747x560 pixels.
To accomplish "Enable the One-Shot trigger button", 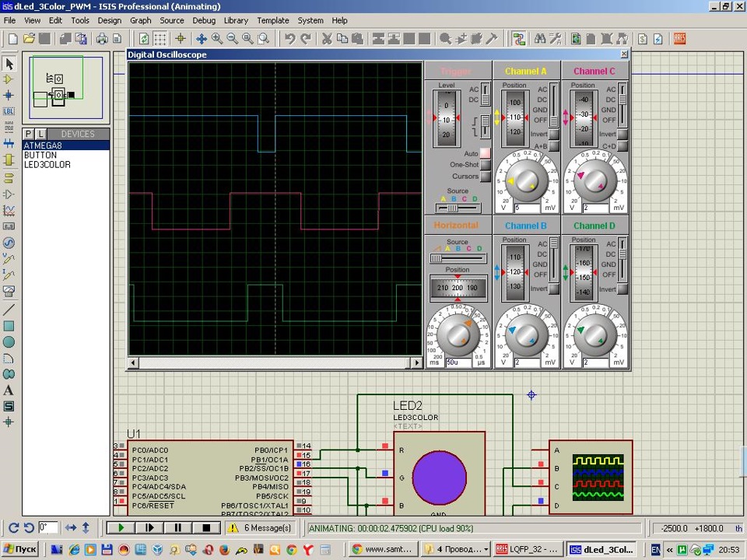I will (485, 165).
